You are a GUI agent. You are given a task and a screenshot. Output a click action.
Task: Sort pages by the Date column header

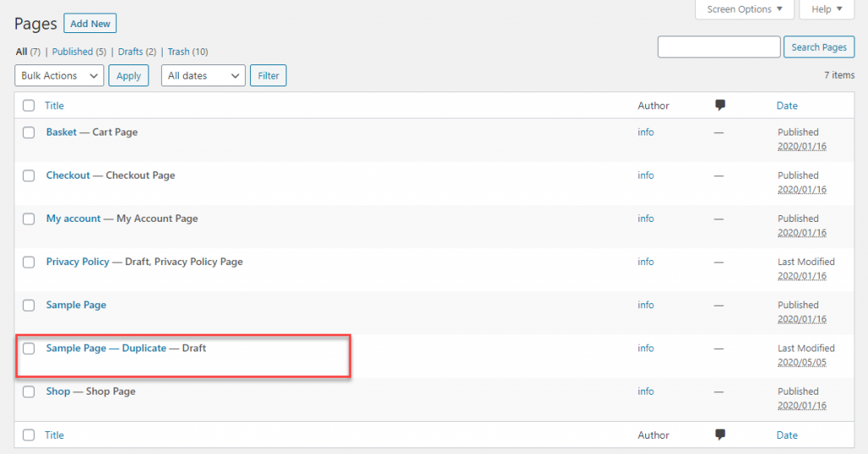(787, 106)
